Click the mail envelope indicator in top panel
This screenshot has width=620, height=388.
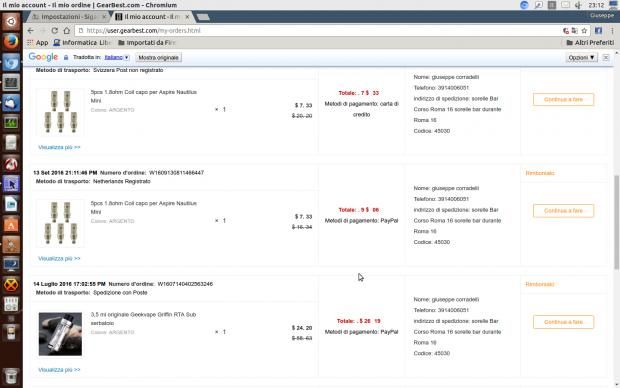[565, 5]
